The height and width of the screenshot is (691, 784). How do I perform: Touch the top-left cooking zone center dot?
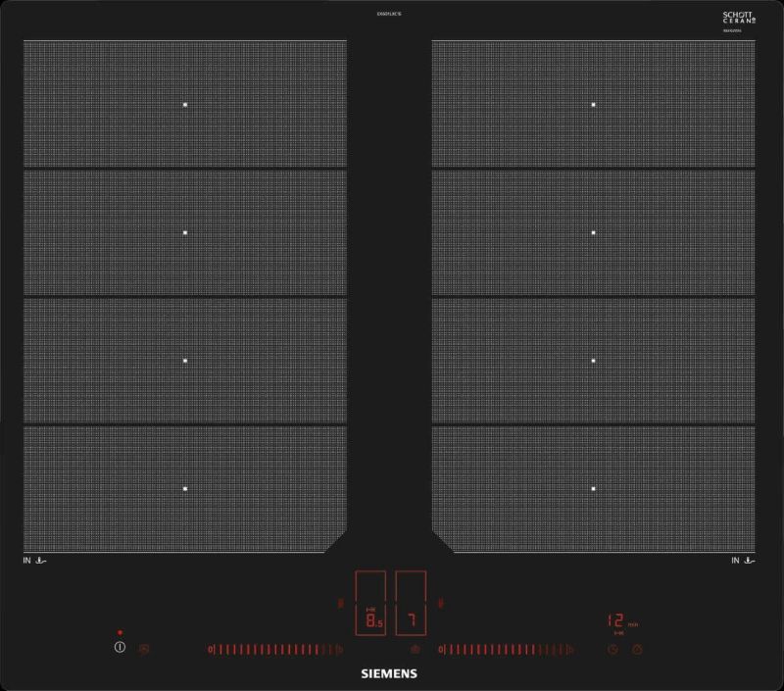[184, 104]
